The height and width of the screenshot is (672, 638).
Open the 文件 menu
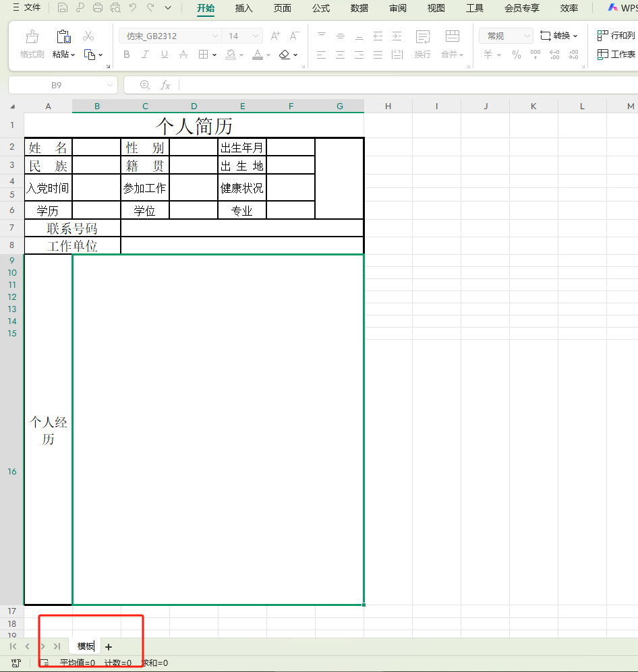tap(27, 7)
